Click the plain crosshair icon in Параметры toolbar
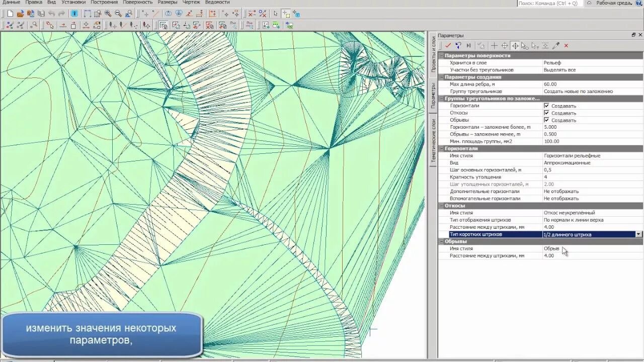The width and height of the screenshot is (644, 362). point(494,45)
